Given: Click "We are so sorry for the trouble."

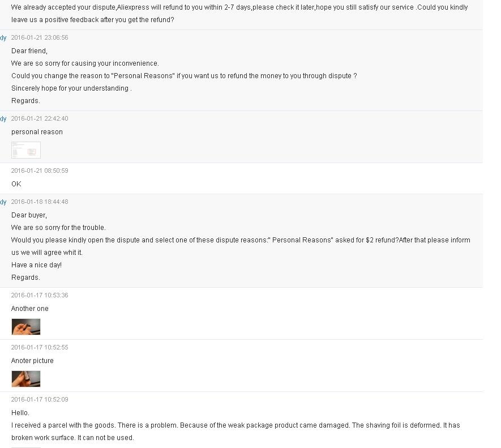Looking at the screenshot, I should [58, 227].
